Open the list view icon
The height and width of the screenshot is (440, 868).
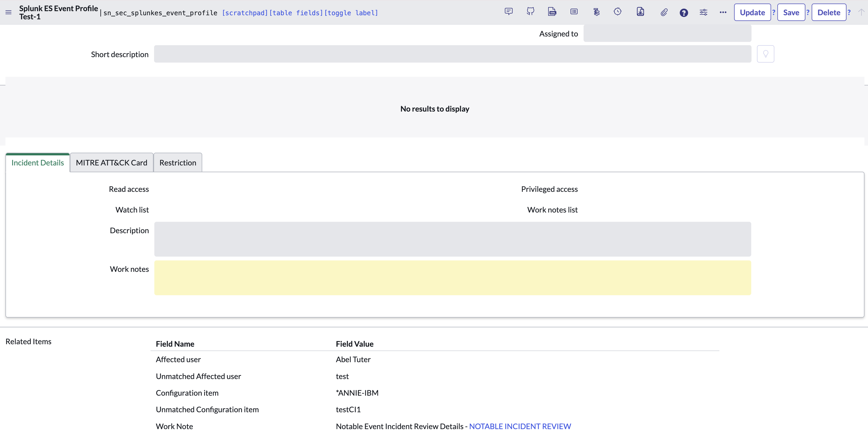[x=574, y=12]
